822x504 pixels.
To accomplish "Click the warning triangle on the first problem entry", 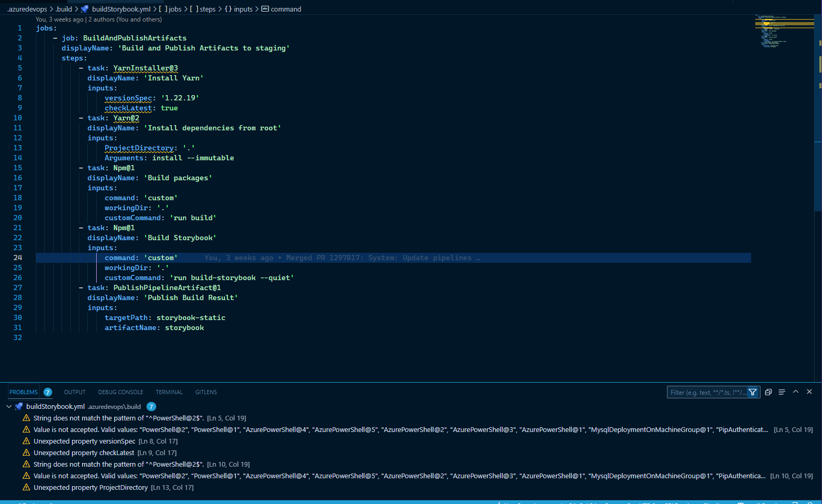I will pos(26,418).
